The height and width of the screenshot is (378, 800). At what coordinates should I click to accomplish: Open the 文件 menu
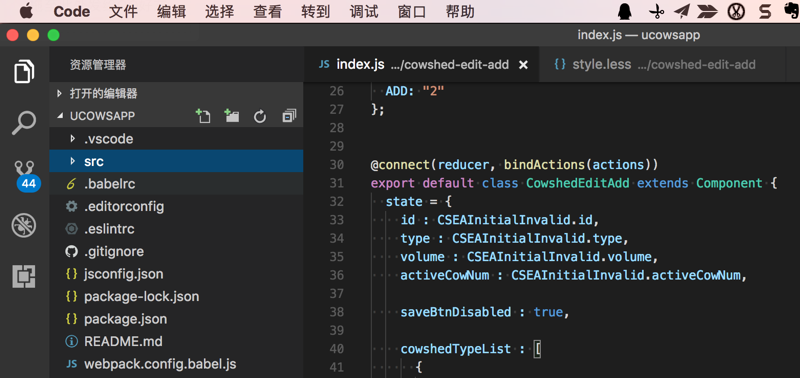(x=123, y=11)
